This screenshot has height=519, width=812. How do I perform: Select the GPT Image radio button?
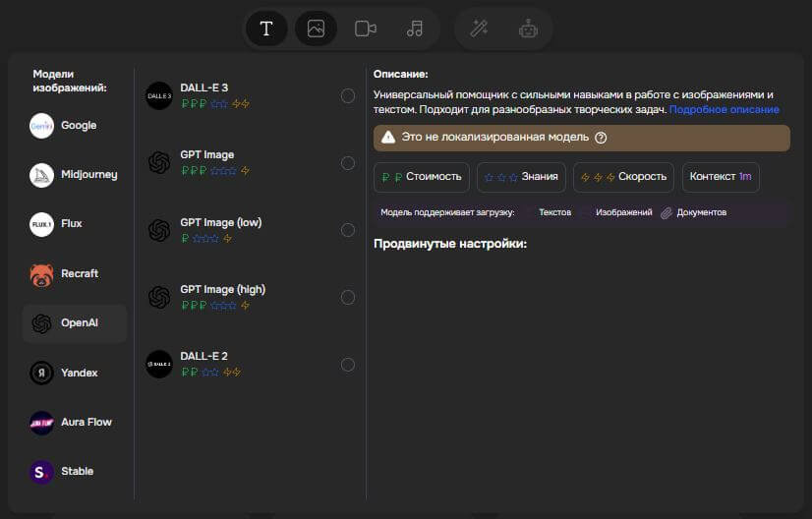click(348, 163)
